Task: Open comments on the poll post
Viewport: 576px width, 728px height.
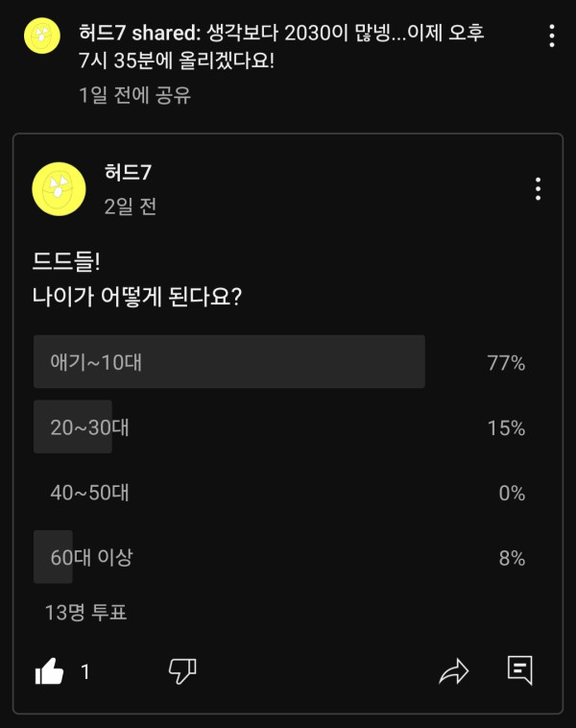Action: (x=519, y=670)
